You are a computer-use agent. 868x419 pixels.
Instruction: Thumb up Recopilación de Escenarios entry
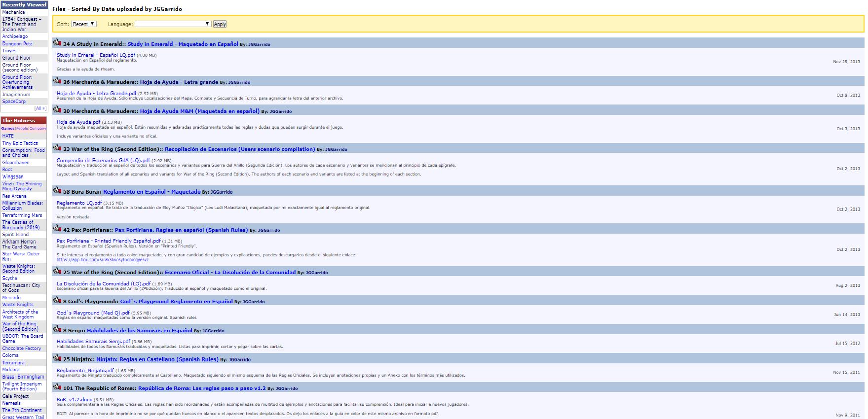pos(57,148)
